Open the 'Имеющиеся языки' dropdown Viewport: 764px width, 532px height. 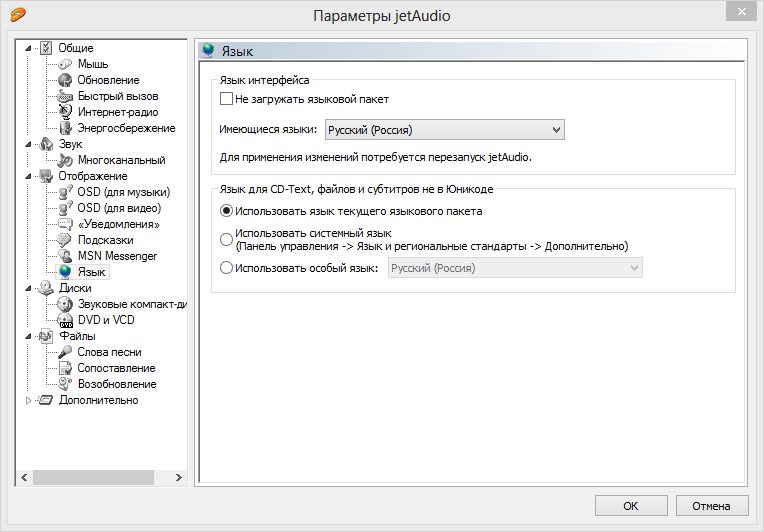click(445, 130)
